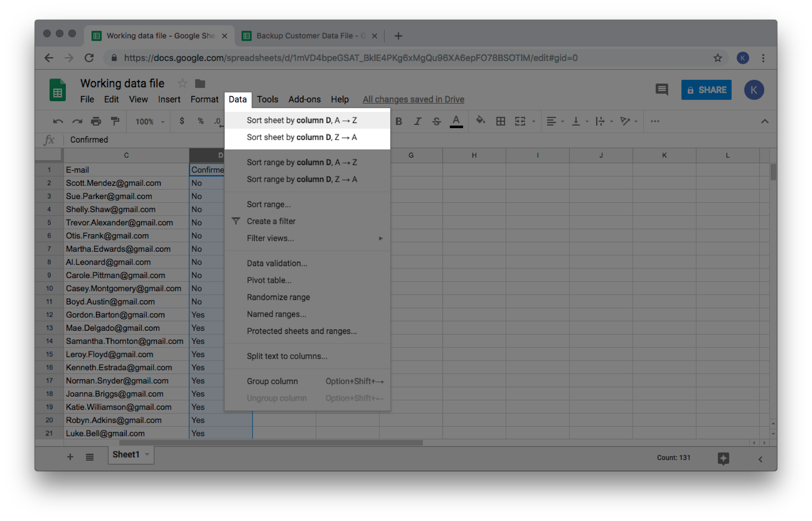Open Pivot table...
The image size is (812, 521).
(x=307, y=280)
